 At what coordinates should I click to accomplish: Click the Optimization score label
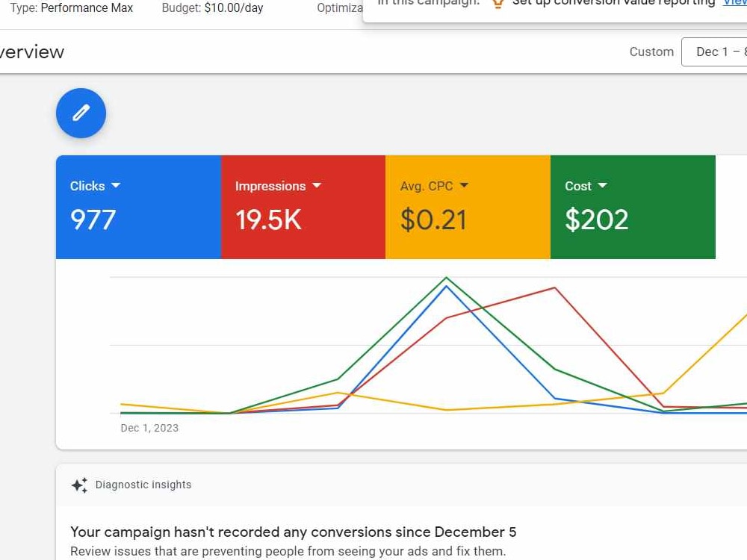[x=340, y=8]
